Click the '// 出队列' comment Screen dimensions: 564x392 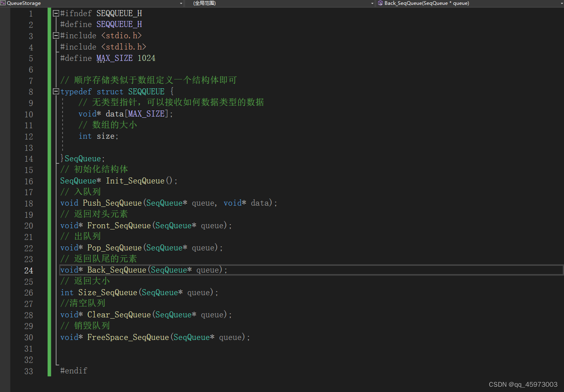point(80,236)
